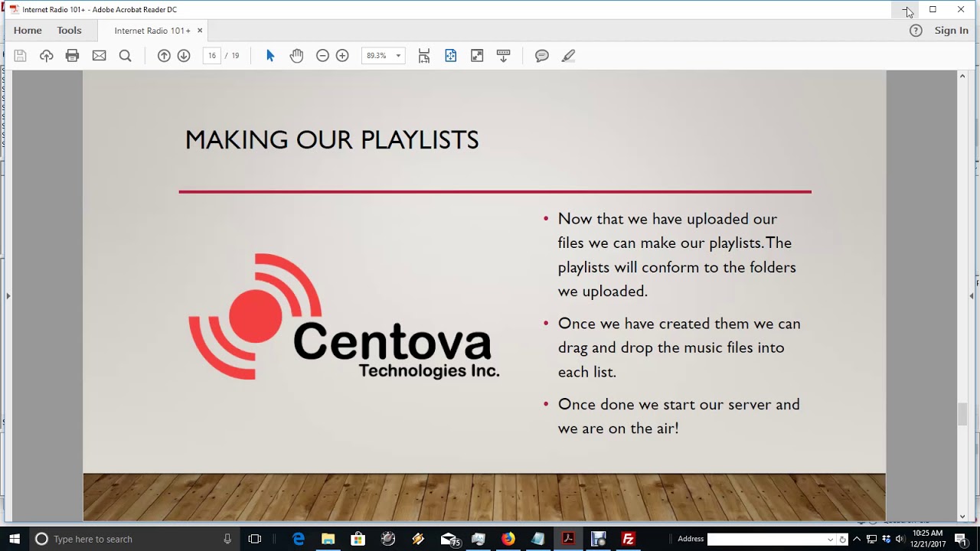Click the fit width scrolling icon
Viewport: 980px width, 551px height.
[424, 56]
